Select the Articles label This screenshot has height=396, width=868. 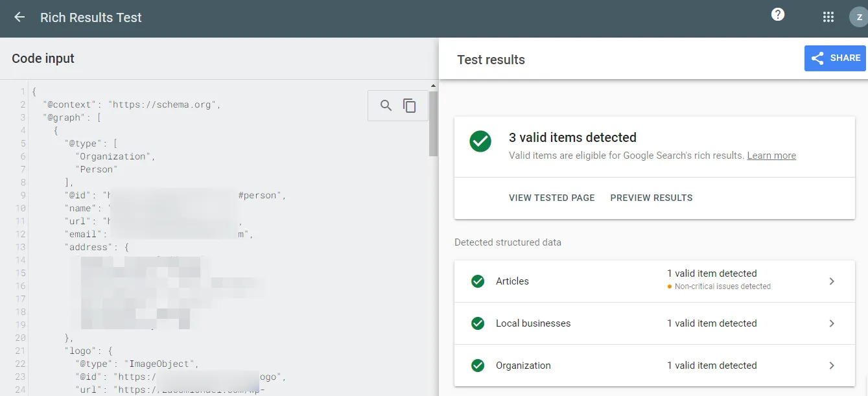point(512,281)
